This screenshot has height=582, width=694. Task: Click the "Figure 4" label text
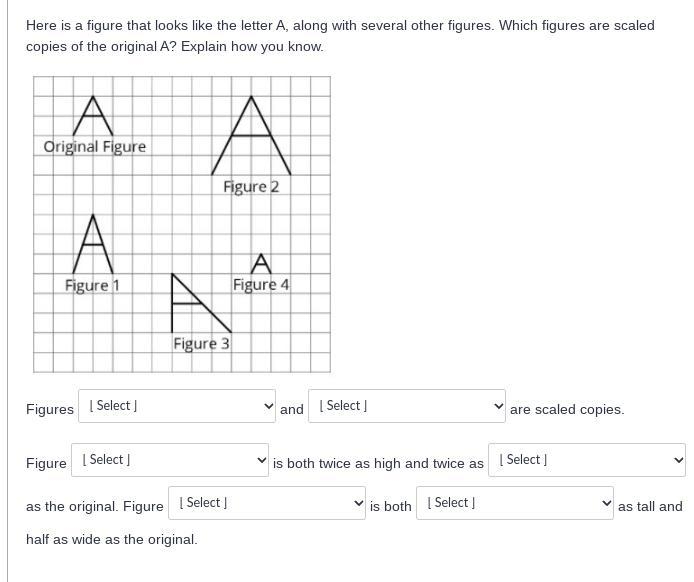(x=261, y=285)
